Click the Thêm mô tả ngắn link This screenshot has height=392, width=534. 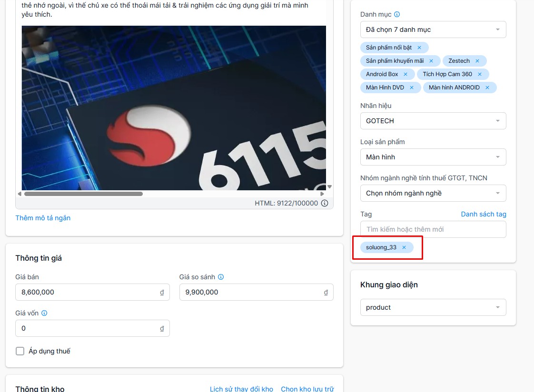point(43,218)
